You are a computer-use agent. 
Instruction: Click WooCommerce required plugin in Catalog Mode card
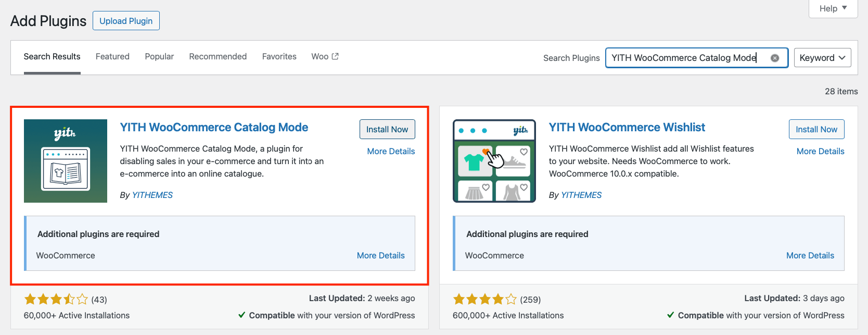(66, 255)
